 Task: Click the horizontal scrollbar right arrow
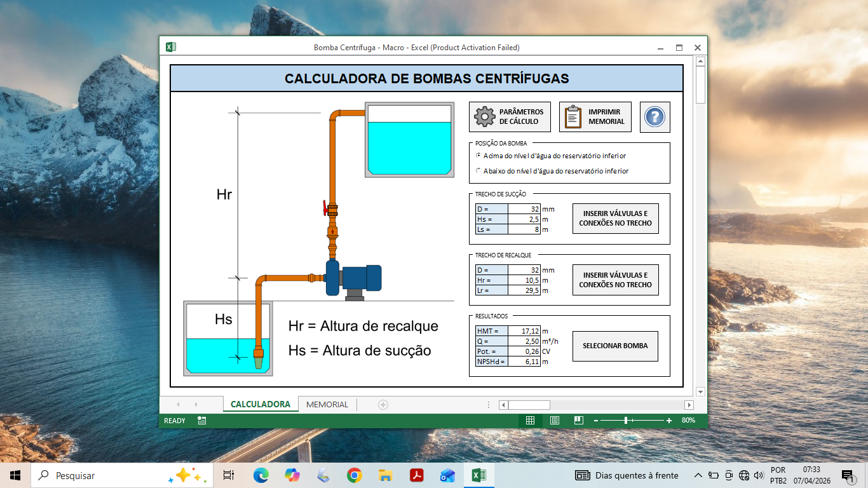point(689,405)
